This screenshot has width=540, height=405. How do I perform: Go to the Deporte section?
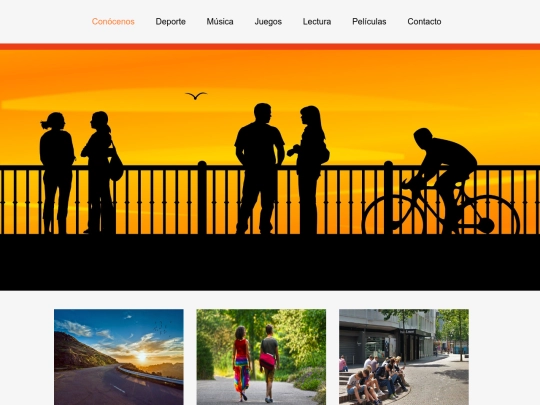pos(170,22)
